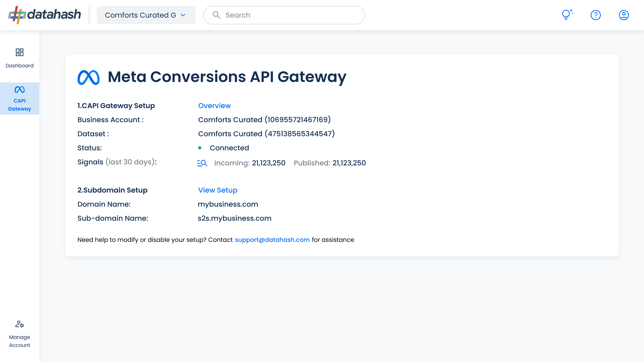Select business account Comforts Curated (106955721467169)
The height and width of the screenshot is (362, 644).
264,120
